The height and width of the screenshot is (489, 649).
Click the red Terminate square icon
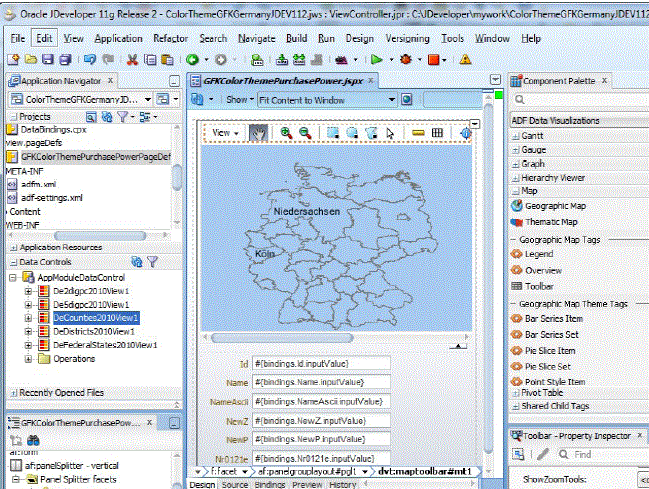click(434, 60)
